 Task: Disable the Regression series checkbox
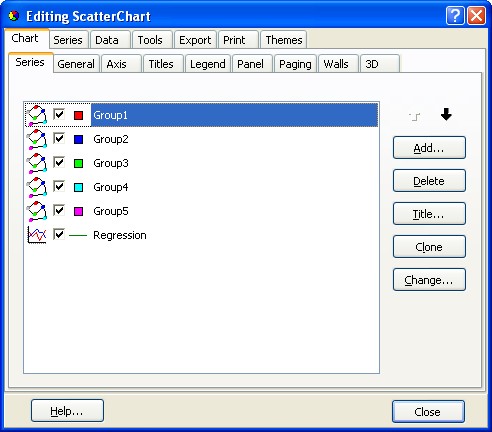click(59, 234)
